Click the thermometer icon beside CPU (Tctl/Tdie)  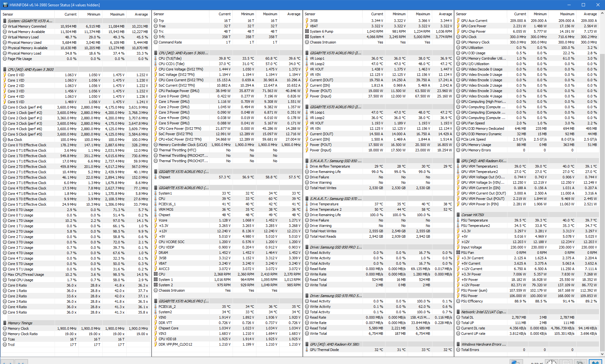pos(156,58)
